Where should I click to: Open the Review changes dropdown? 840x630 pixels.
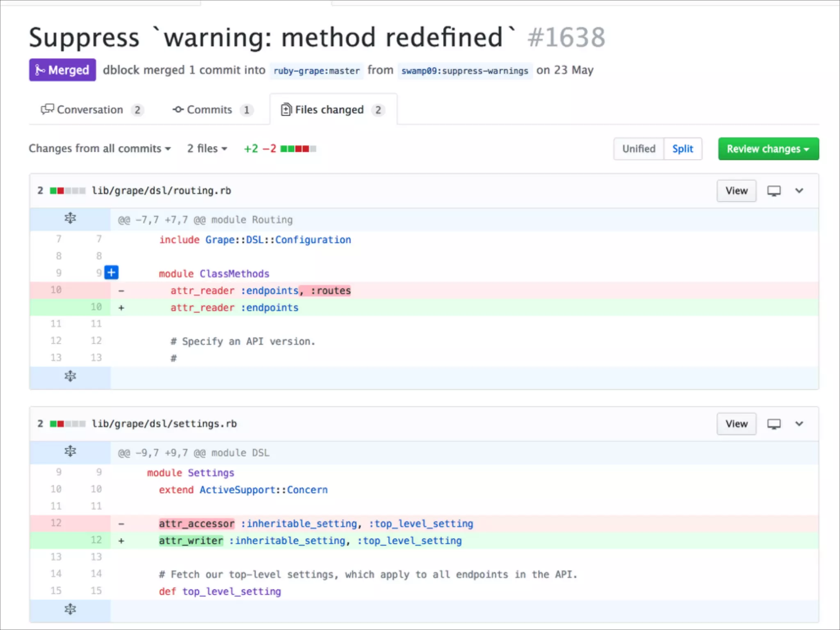click(768, 149)
